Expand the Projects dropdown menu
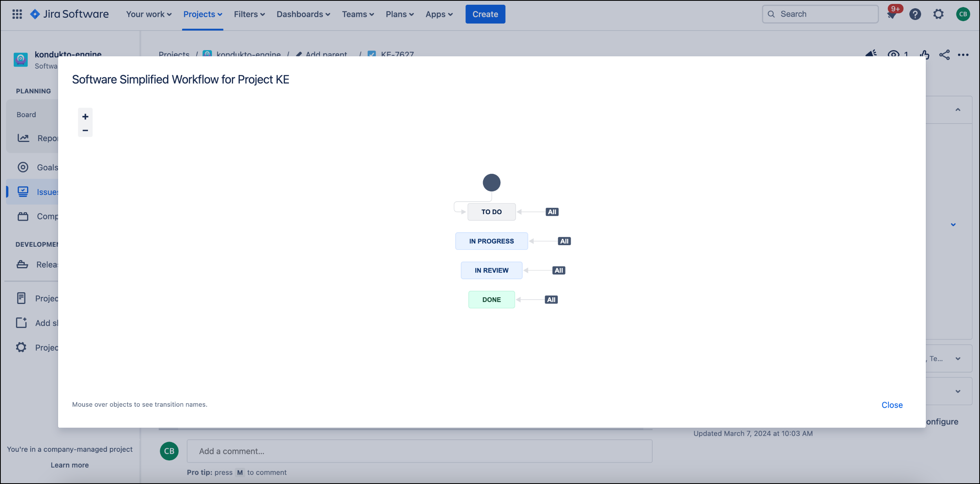The height and width of the screenshot is (484, 980). click(203, 14)
